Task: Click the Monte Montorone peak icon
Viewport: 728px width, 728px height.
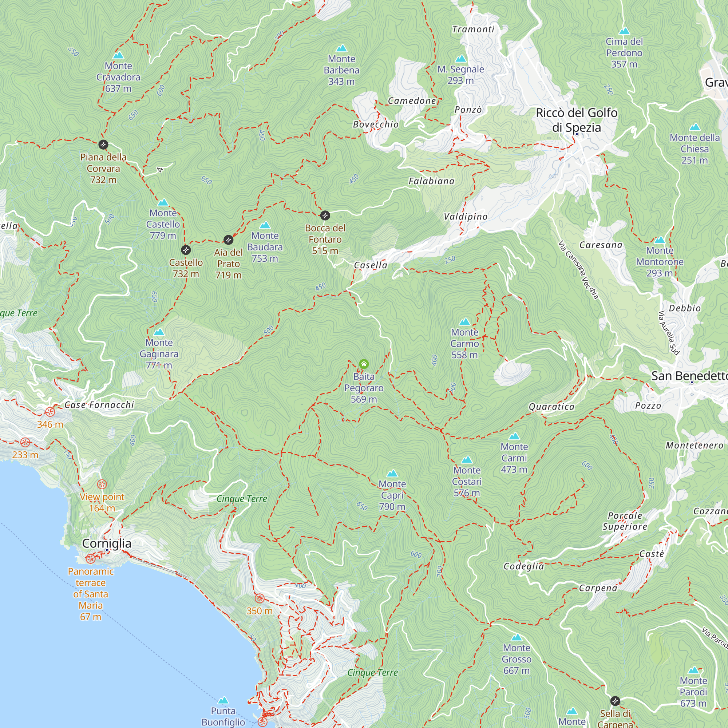Action: tap(660, 240)
